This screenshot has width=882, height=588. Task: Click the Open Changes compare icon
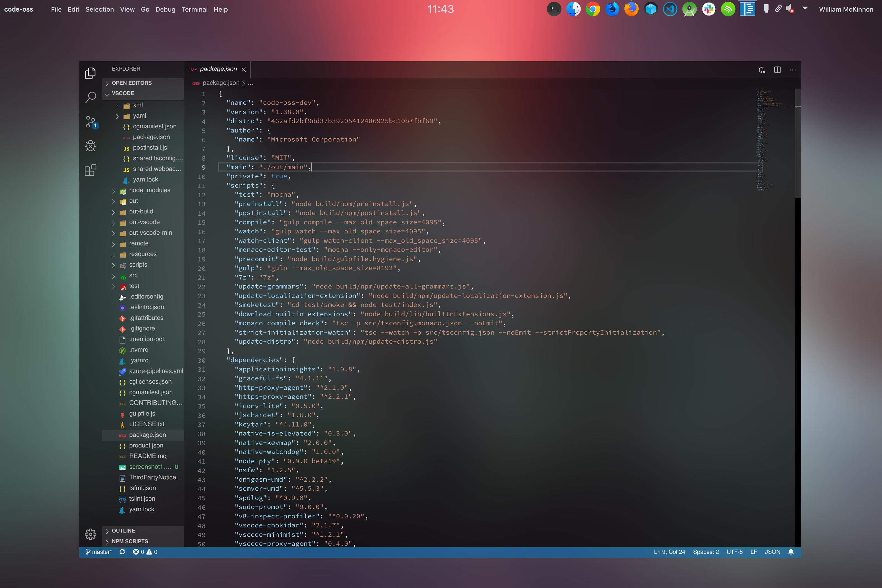click(x=762, y=70)
